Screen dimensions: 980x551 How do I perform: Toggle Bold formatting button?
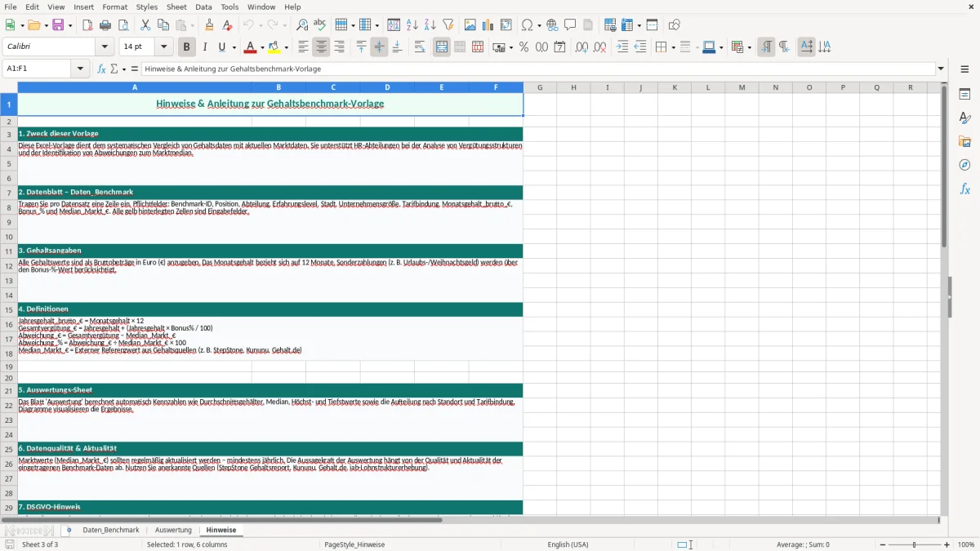186,47
